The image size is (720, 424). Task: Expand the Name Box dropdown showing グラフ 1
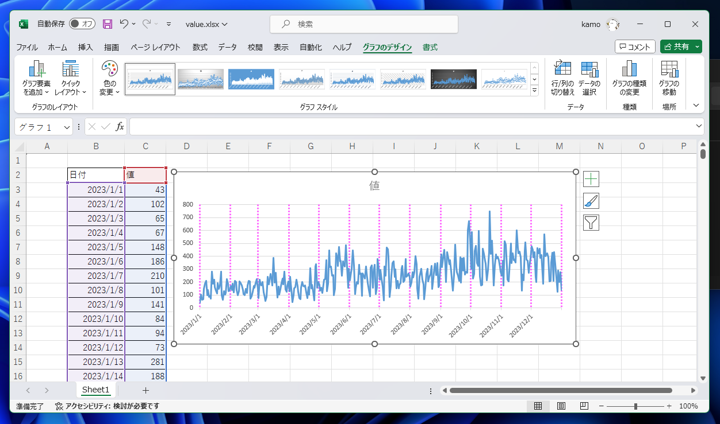coord(67,127)
